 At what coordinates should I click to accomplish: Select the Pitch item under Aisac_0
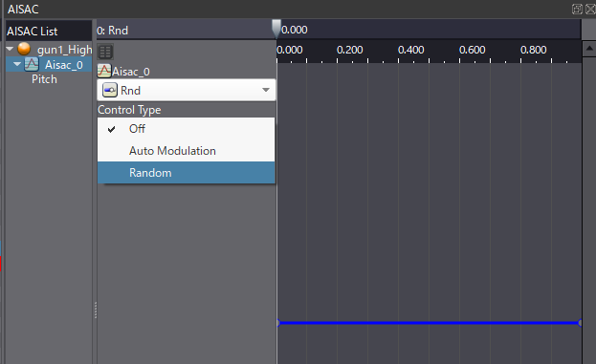point(44,79)
